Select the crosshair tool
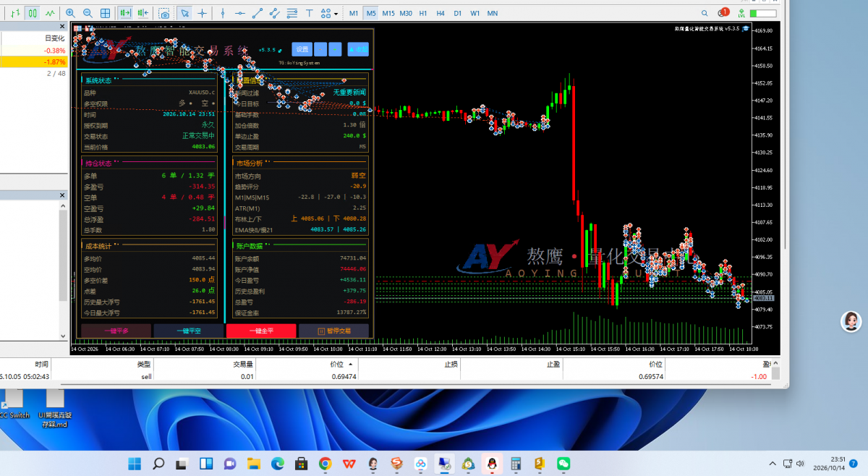The height and width of the screenshot is (476, 868). click(x=202, y=13)
